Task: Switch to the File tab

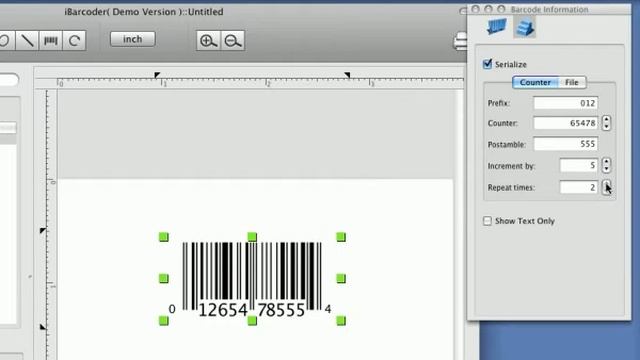Action: coord(572,82)
